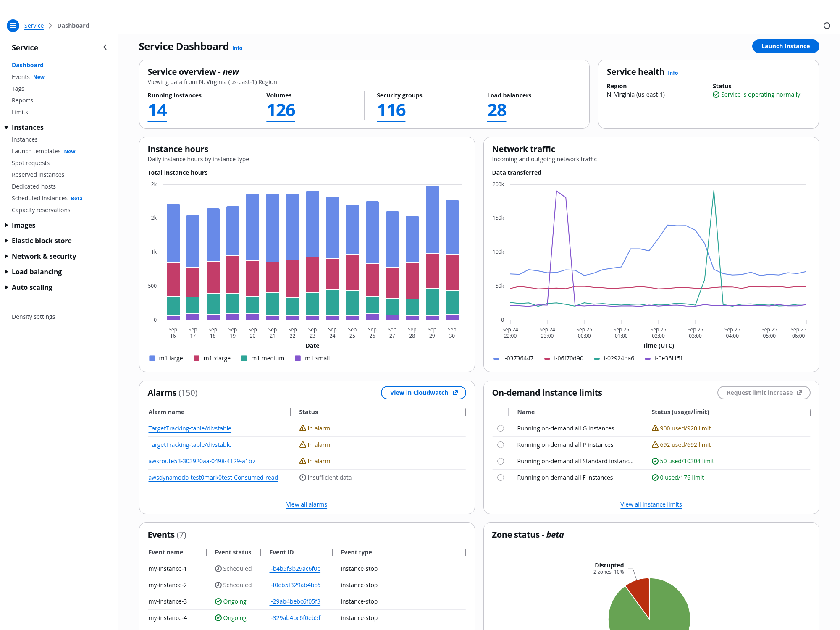
Task: Open the View all alarms link
Action: tap(307, 504)
